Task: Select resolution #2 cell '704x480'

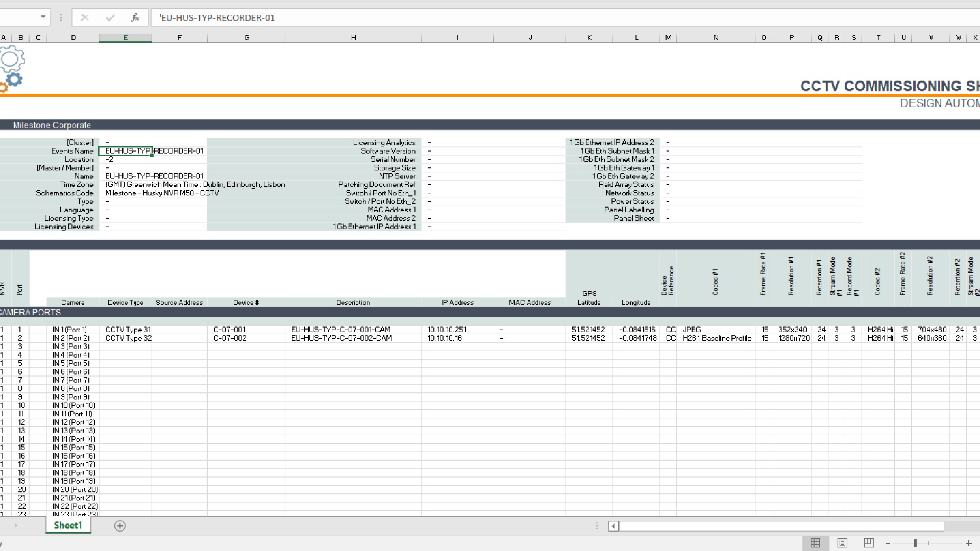Action: click(x=932, y=330)
